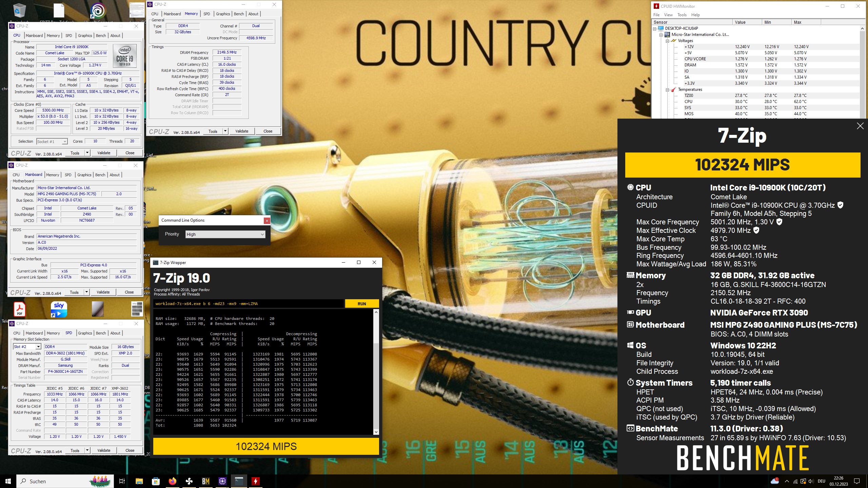Click the Max column header in HWMonitor
The height and width of the screenshot is (488, 868).
coord(806,22)
